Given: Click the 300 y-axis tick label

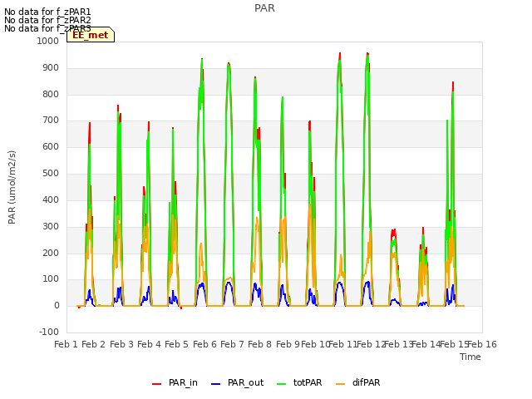Looking at the screenshot, I should coord(51,226).
